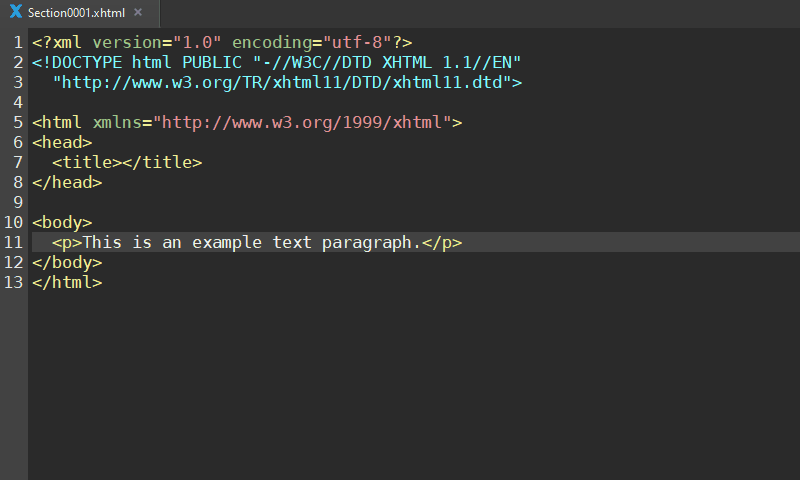Click line number 13 in the gutter
Image resolution: width=800 pixels, height=480 pixels.
coord(13,282)
